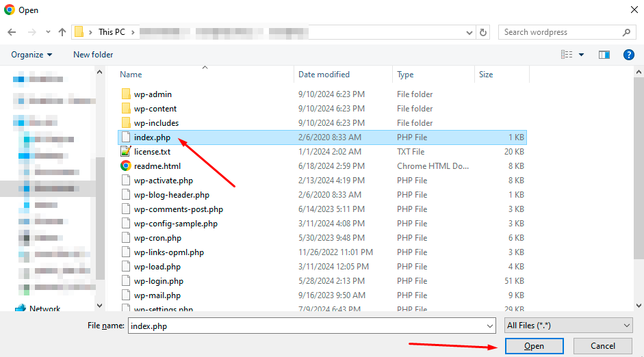The image size is (644, 357).
Task: Select the wp-admin folder icon
Action: (126, 94)
